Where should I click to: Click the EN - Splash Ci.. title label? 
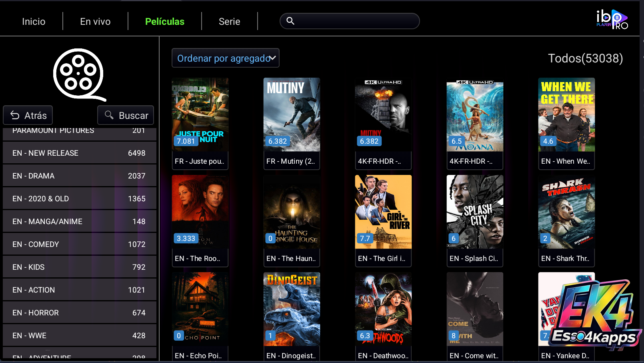[474, 259]
